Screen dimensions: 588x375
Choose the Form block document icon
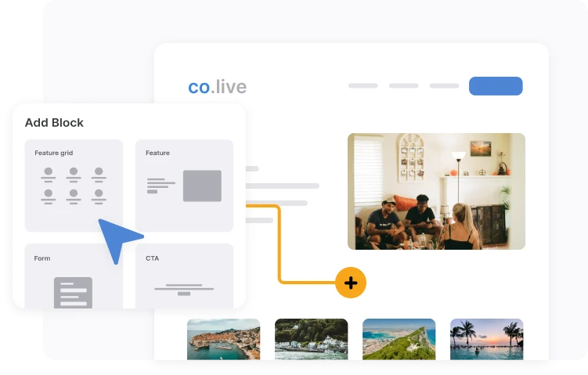[73, 292]
